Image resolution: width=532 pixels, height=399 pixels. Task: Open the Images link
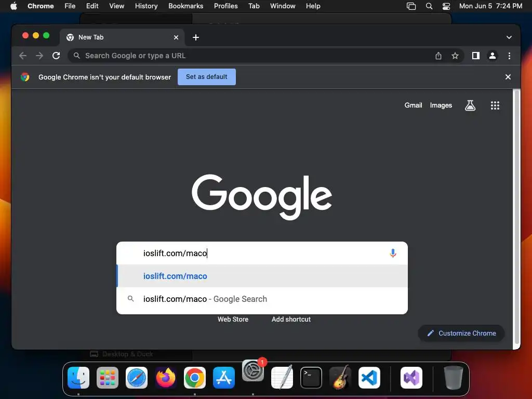coord(441,105)
